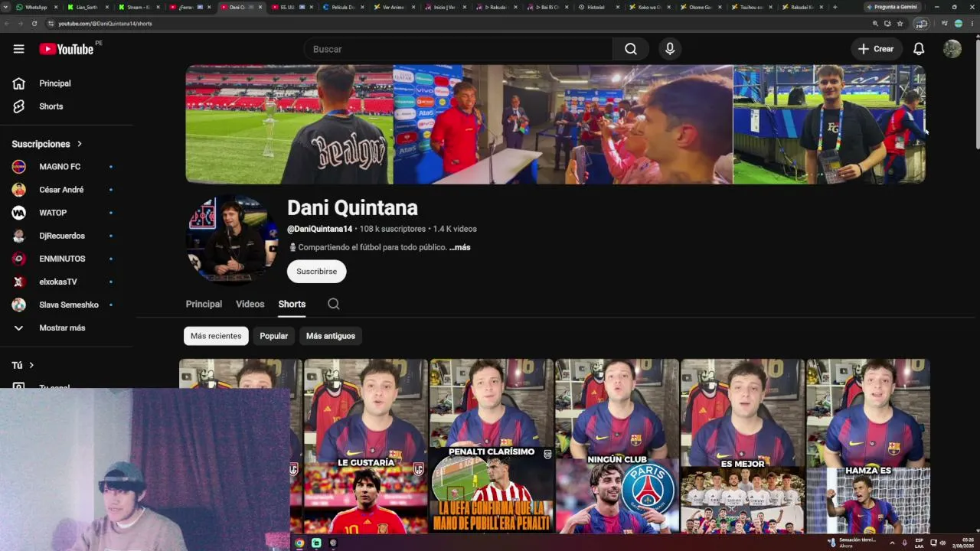Open elxokasTV subscription avatar
980x551 pixels.
point(19,282)
